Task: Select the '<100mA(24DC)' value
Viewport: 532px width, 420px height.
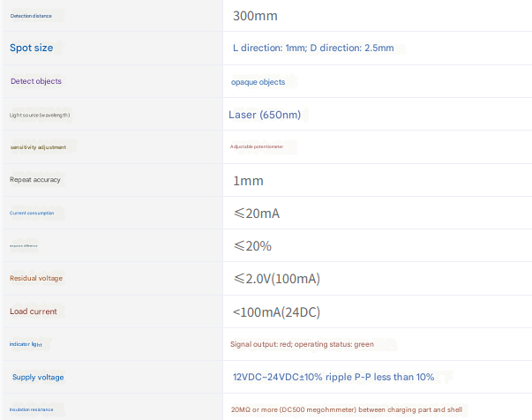Action: [x=275, y=311]
